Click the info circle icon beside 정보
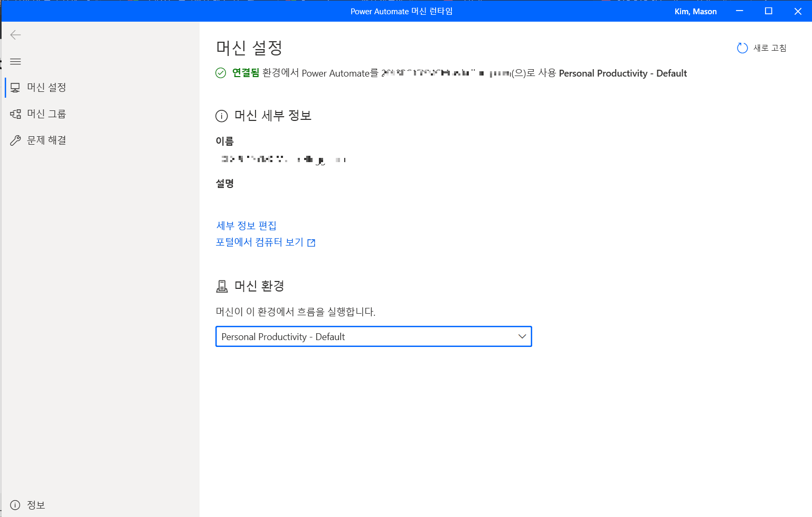 pyautogui.click(x=15, y=505)
